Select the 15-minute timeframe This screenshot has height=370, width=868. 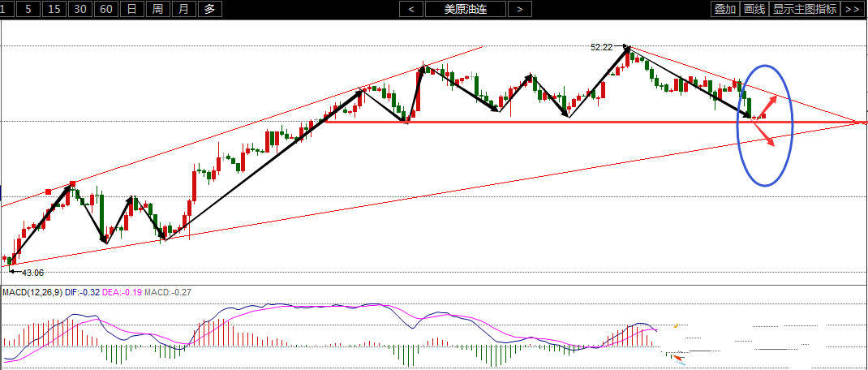[x=54, y=9]
